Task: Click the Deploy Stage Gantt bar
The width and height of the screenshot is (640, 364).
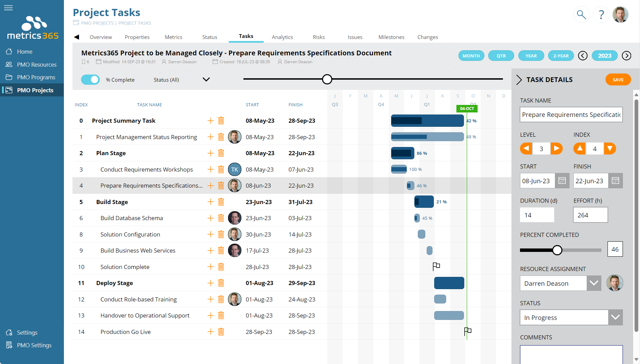Action: point(449,283)
